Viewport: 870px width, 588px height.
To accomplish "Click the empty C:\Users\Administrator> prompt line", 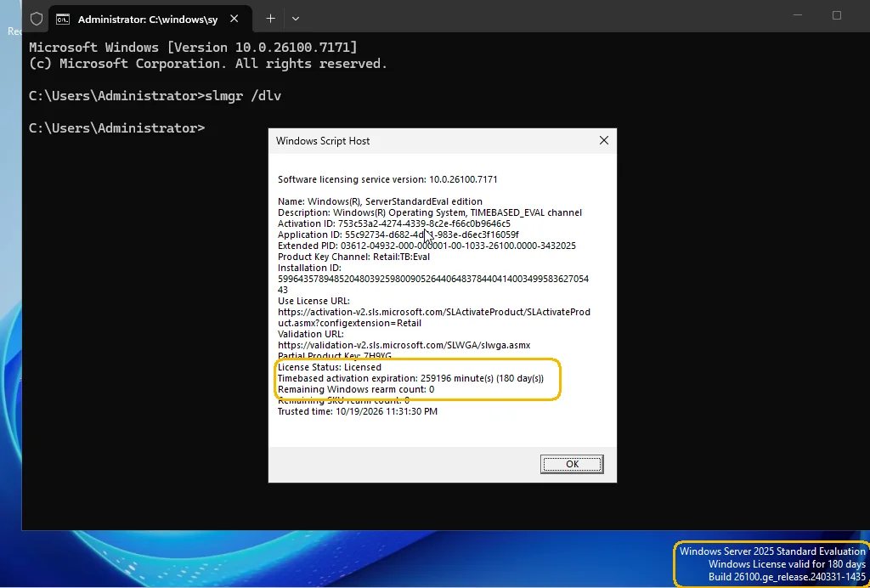I will click(117, 128).
